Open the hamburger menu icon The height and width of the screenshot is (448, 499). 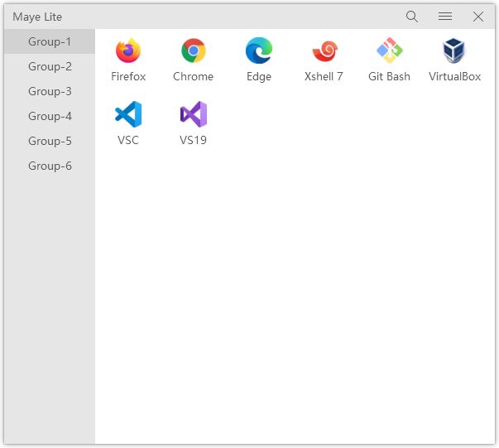tap(445, 17)
